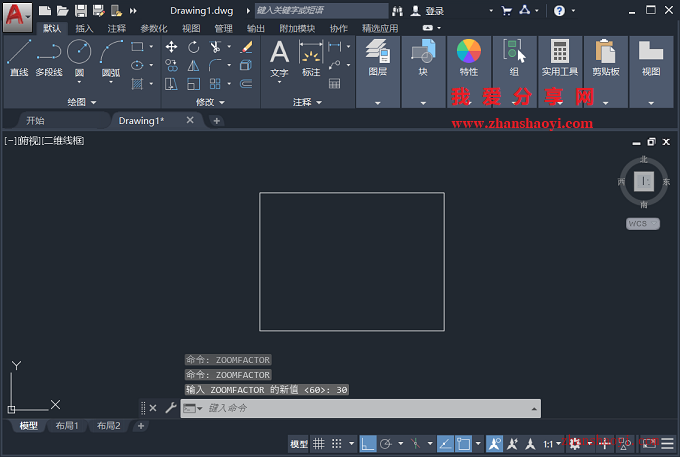Open the Circle tool options dropdown
Viewport: 680px width, 457px height.
click(79, 82)
